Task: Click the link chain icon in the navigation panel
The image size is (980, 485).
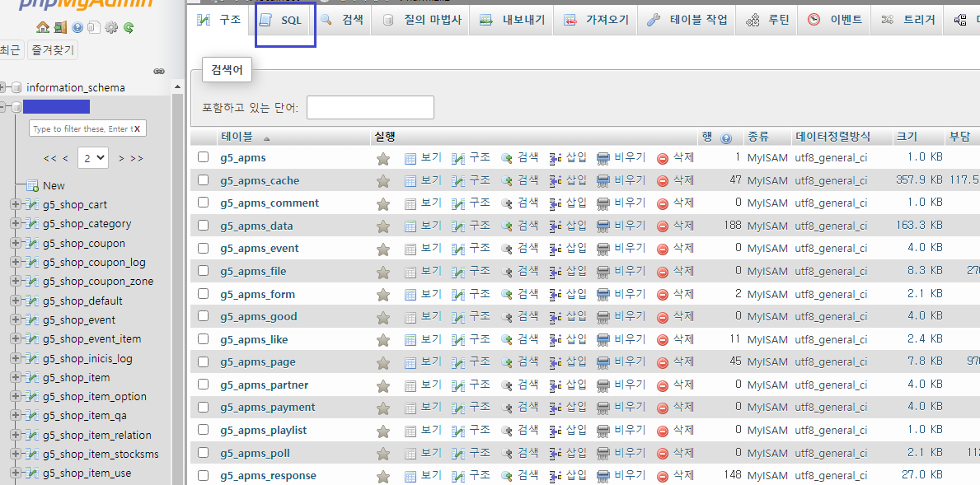Action: pyautogui.click(x=159, y=72)
